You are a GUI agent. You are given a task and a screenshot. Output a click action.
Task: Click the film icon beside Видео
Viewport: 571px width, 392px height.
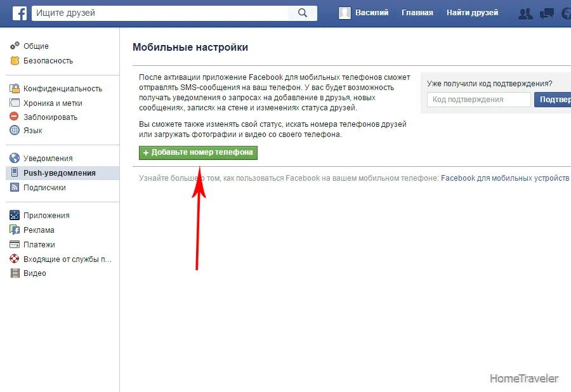click(15, 273)
